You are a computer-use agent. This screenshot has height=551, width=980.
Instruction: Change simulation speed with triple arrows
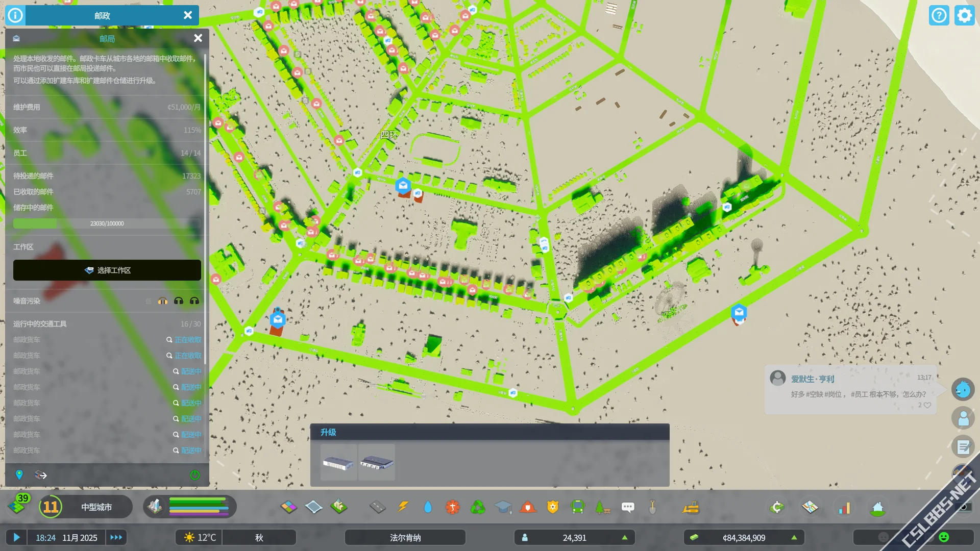(x=116, y=537)
